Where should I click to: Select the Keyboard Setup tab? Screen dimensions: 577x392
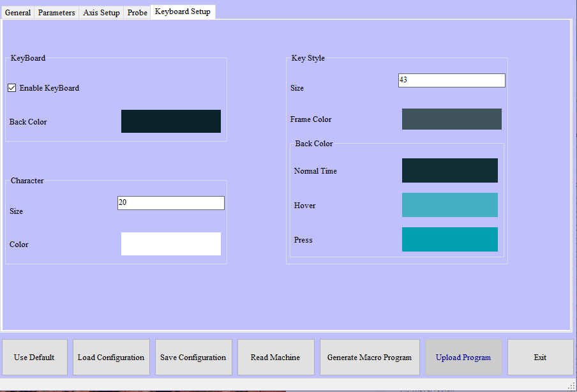click(x=183, y=11)
